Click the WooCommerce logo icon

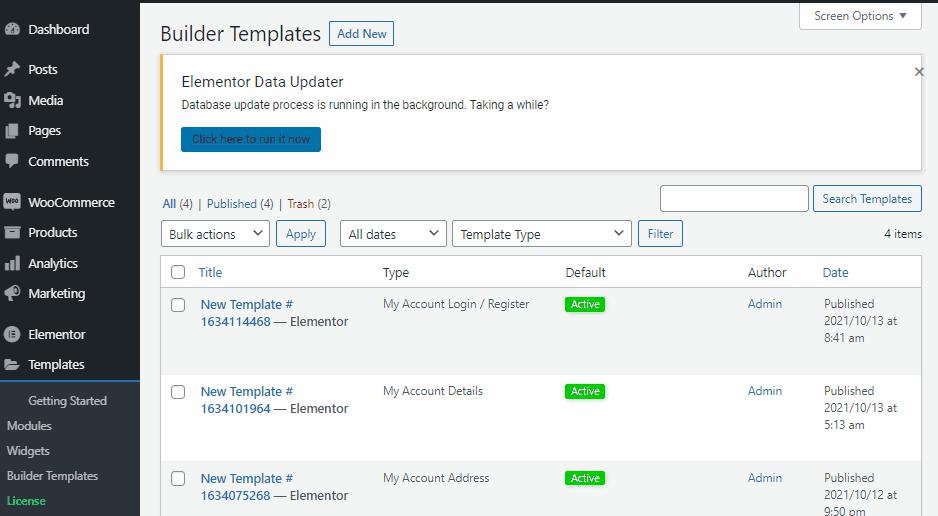pyautogui.click(x=12, y=202)
